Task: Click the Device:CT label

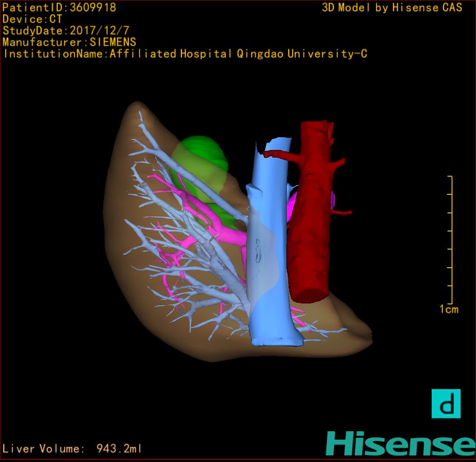Action: [x=32, y=19]
